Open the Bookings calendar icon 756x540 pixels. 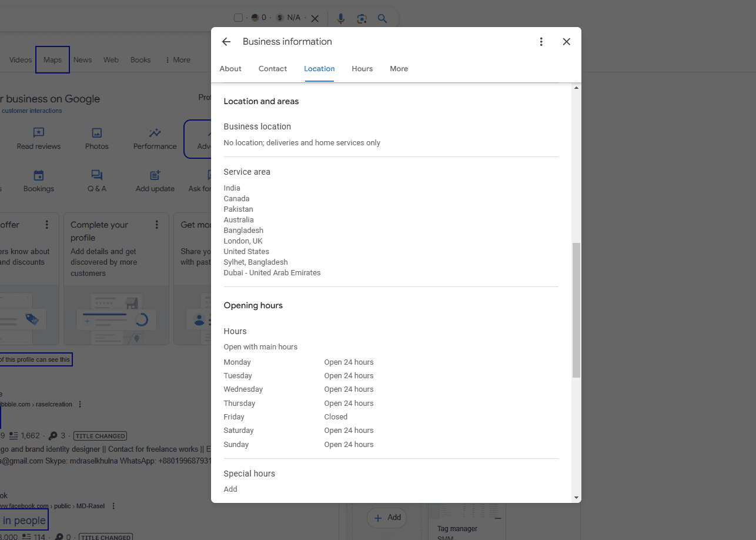coord(38,175)
